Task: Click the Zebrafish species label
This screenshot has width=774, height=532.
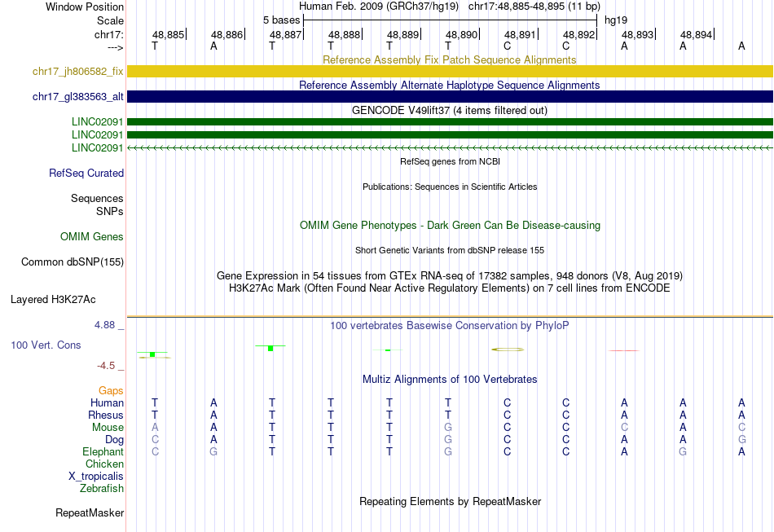Action: [x=102, y=488]
